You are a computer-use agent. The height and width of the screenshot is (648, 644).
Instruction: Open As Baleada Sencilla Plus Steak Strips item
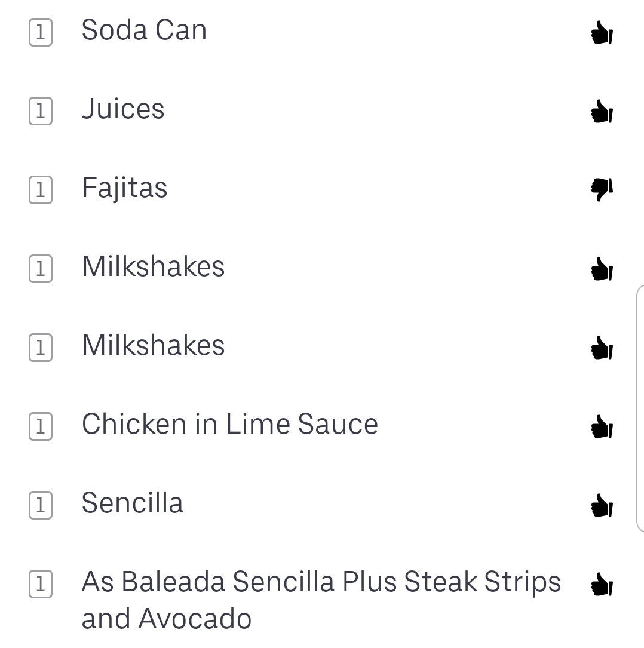321,599
